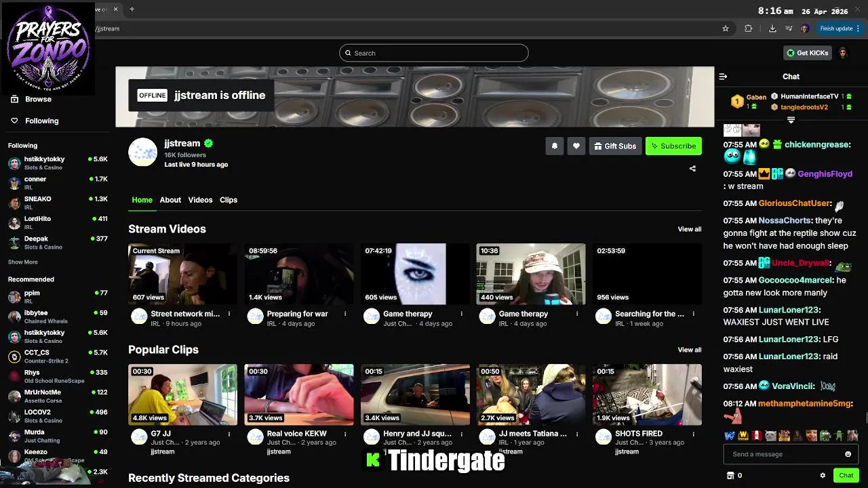
Task: Open options for Preparing for war video
Action: [x=345, y=314]
